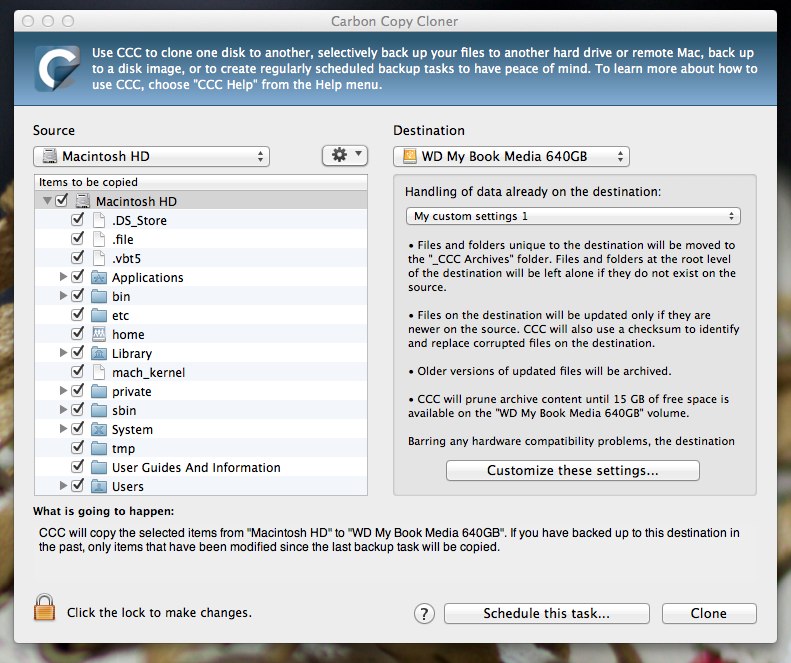Uncheck the Applications checkbox

(77, 277)
